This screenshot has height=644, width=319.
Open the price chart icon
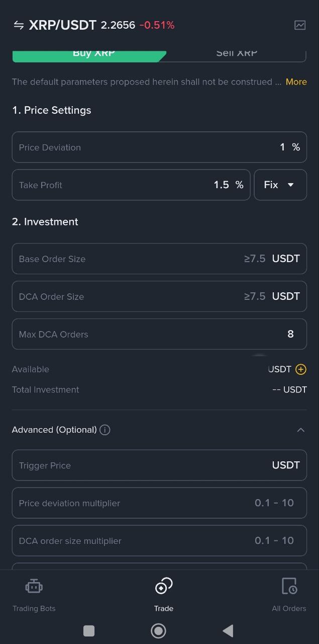300,25
